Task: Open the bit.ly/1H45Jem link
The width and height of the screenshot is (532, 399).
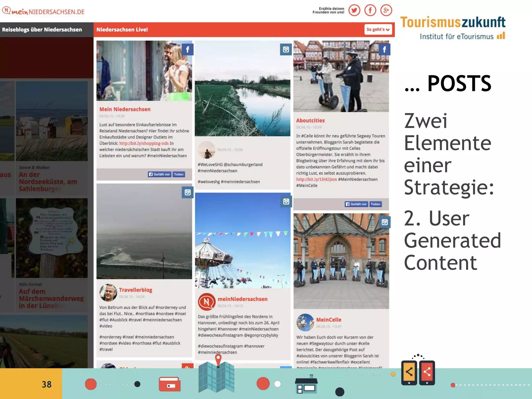Action: (316, 179)
